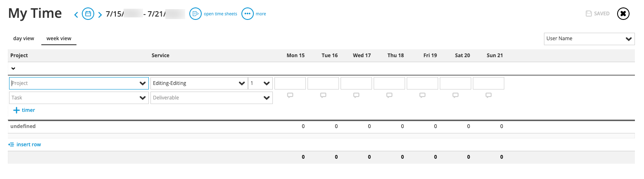Open the Editing-Editing service dropdown
The width and height of the screenshot is (644, 179).
[199, 83]
